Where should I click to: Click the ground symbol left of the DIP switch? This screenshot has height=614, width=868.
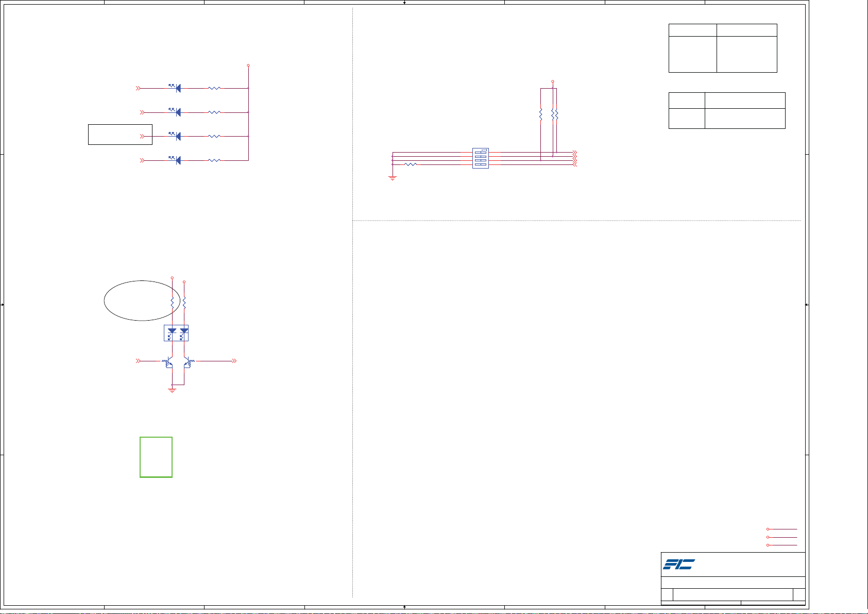[393, 178]
